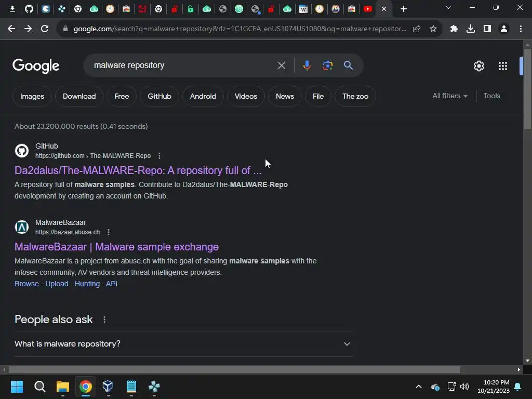Open the taskbar clock showing 10:20 PM
This screenshot has height=399, width=532.
pos(494,387)
